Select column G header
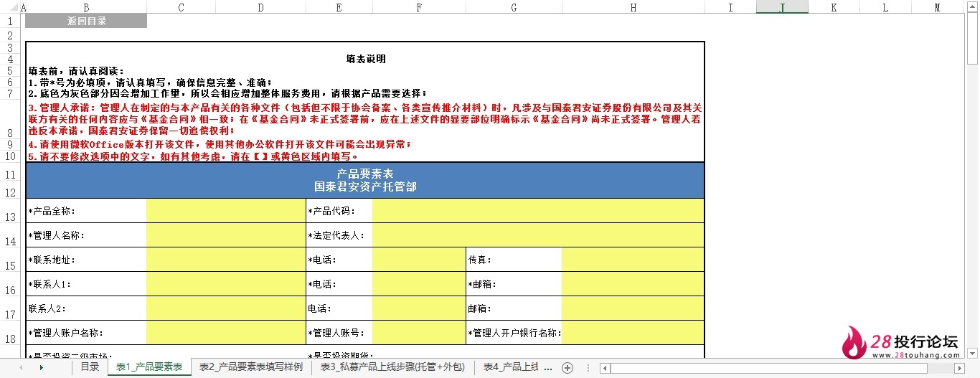The image size is (980, 378). point(514,7)
